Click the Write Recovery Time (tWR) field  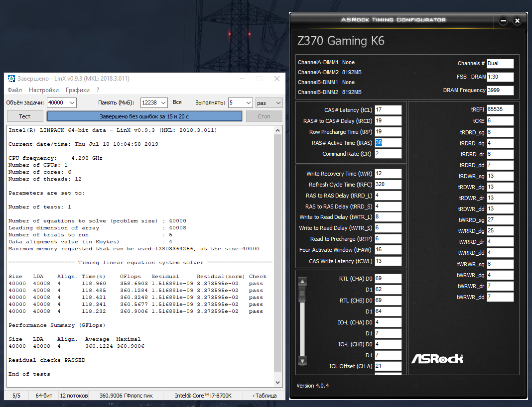388,174
